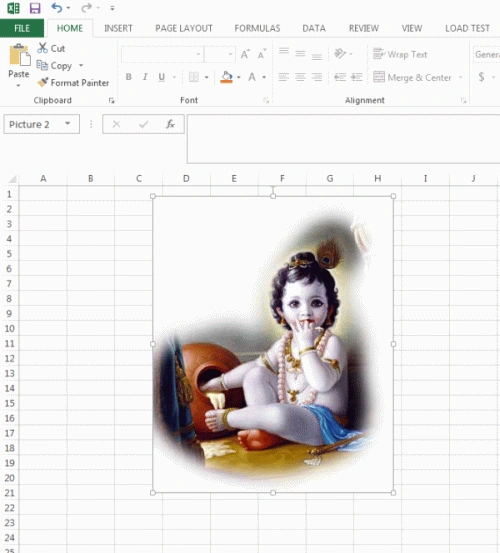500x553 pixels.
Task: Click inside the formula bar field
Action: [x=343, y=139]
